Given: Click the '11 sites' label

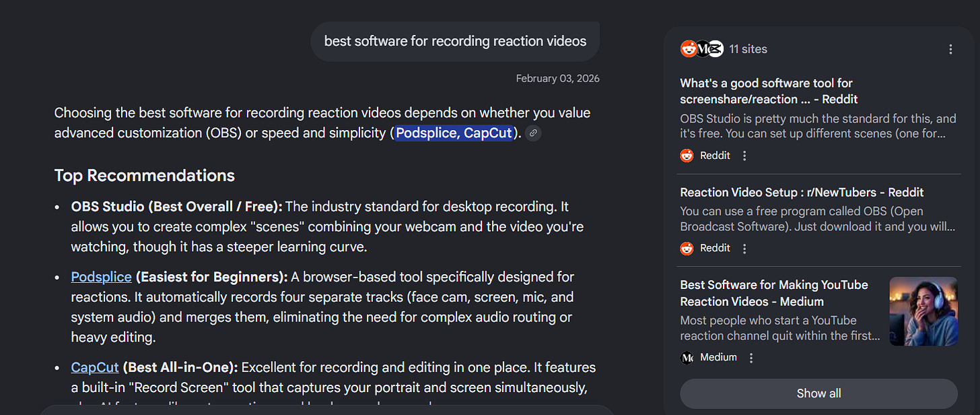Looking at the screenshot, I should tap(748, 49).
